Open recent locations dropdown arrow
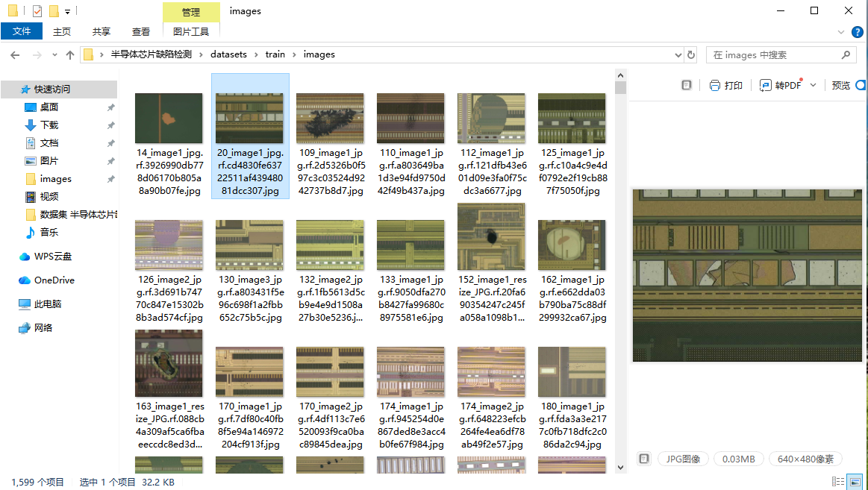 [x=54, y=54]
